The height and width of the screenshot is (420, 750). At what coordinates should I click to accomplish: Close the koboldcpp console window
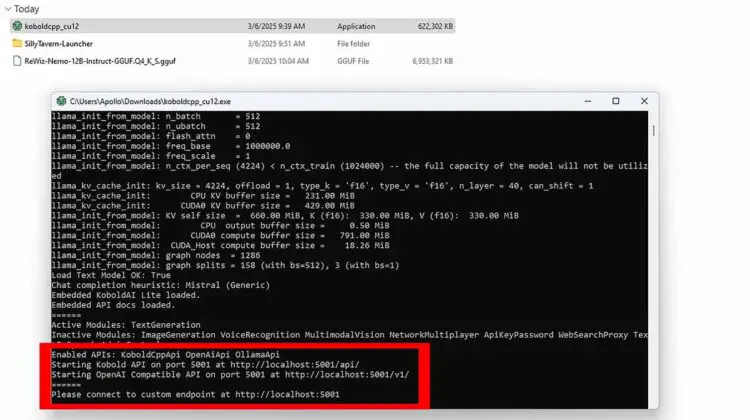644,101
